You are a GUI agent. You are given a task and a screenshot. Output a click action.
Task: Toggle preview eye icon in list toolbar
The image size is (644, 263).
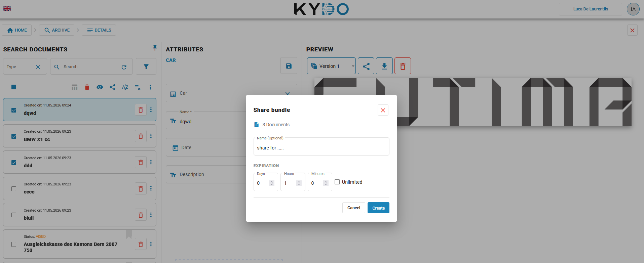point(100,87)
